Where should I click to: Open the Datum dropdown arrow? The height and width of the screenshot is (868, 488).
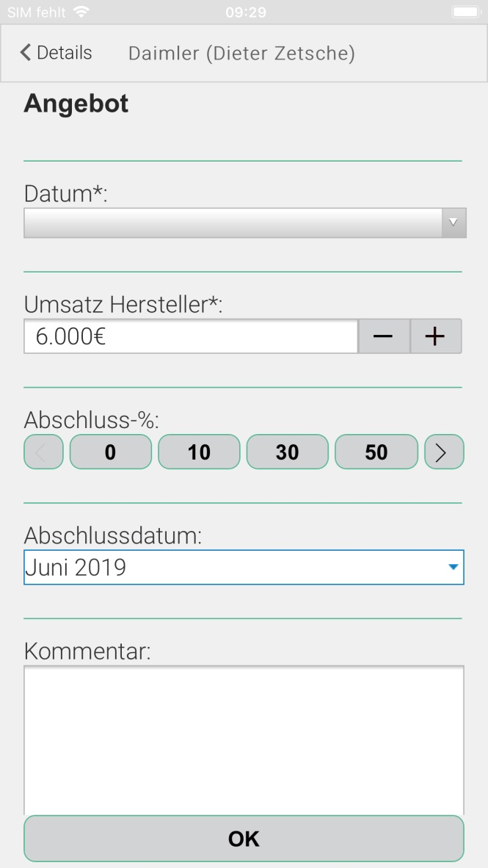pos(453,223)
